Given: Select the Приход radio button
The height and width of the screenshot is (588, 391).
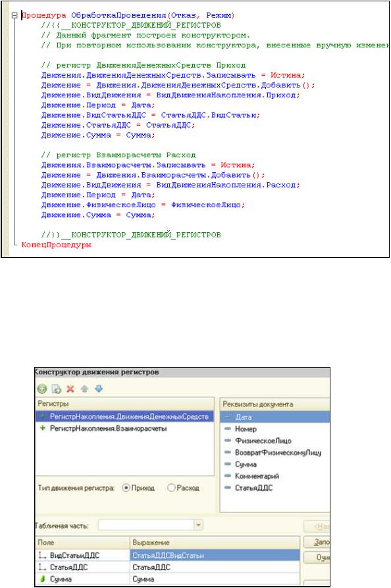Looking at the screenshot, I should (126, 488).
